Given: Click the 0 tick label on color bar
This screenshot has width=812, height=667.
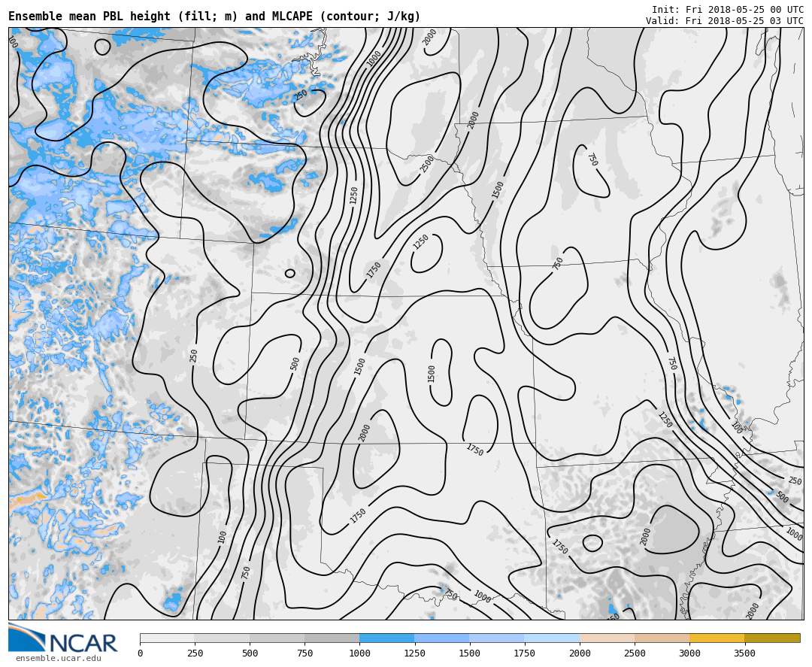Looking at the screenshot, I should pyautogui.click(x=140, y=653).
